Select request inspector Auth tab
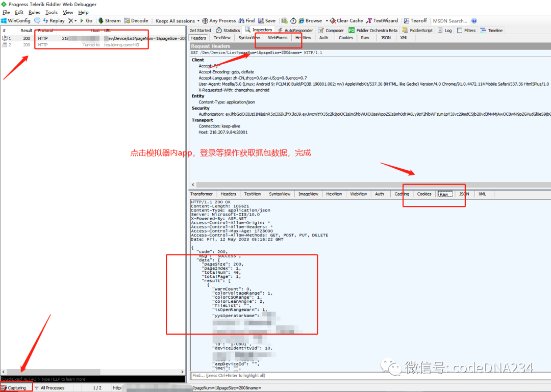 click(x=323, y=38)
